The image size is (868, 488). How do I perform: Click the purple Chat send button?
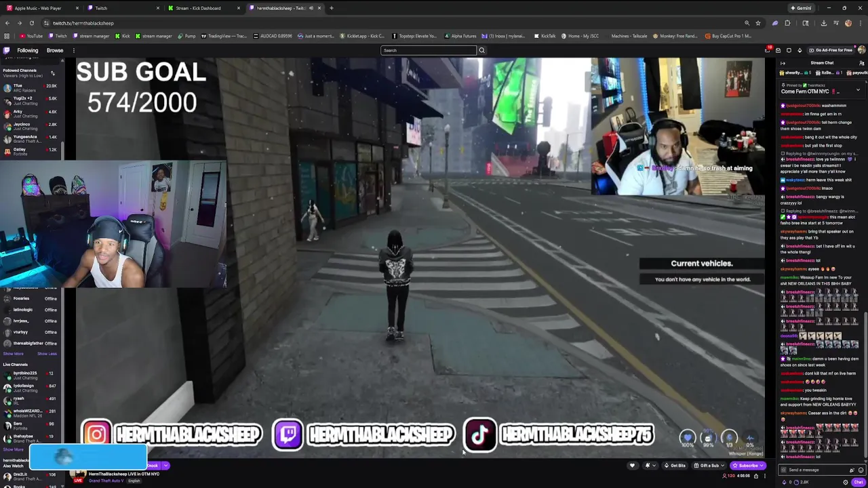(859, 482)
